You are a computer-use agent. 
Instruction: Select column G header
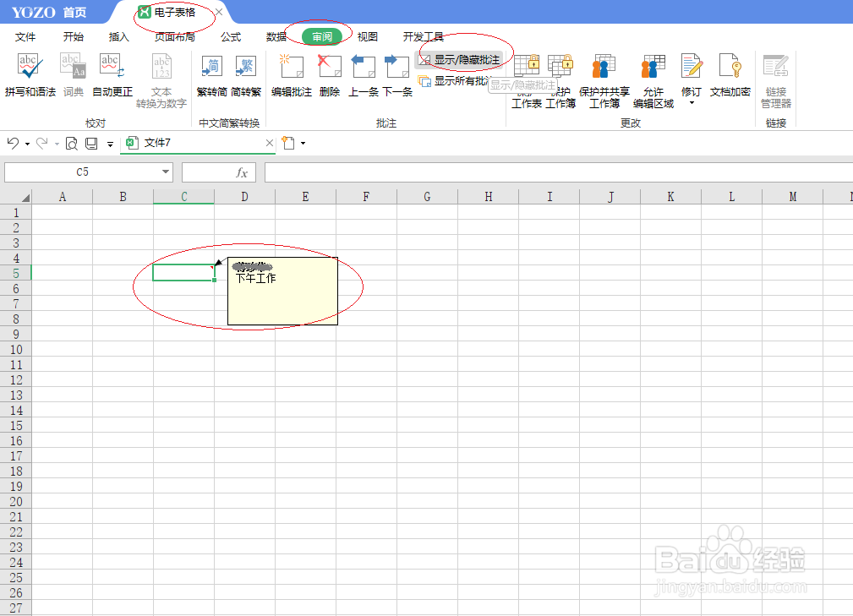tap(427, 196)
